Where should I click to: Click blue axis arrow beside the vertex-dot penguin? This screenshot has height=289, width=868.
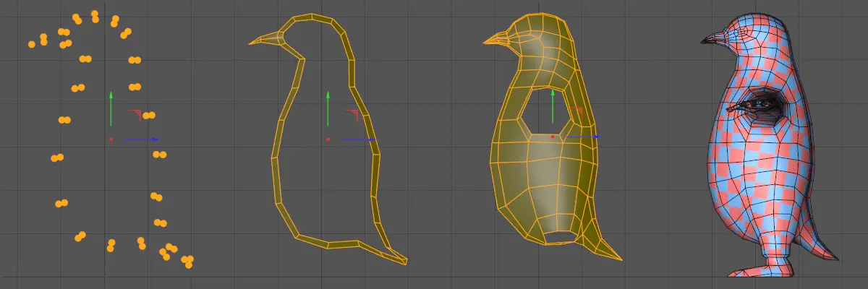click(141, 139)
